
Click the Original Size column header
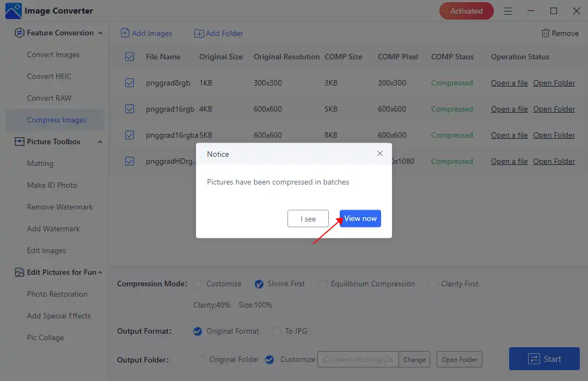point(221,57)
